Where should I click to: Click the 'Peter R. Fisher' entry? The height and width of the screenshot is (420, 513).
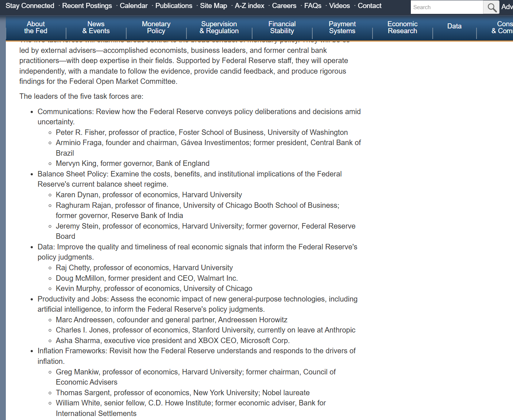pos(202,132)
